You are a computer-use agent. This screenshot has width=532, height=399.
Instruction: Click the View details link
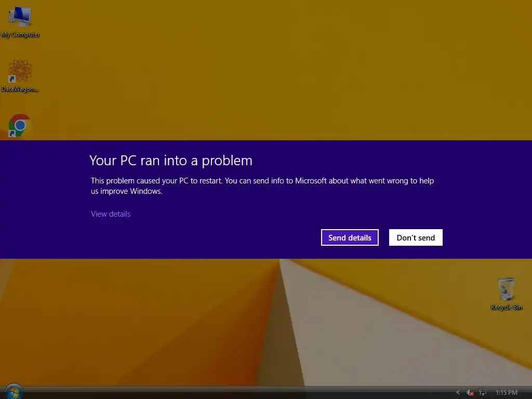coord(111,214)
